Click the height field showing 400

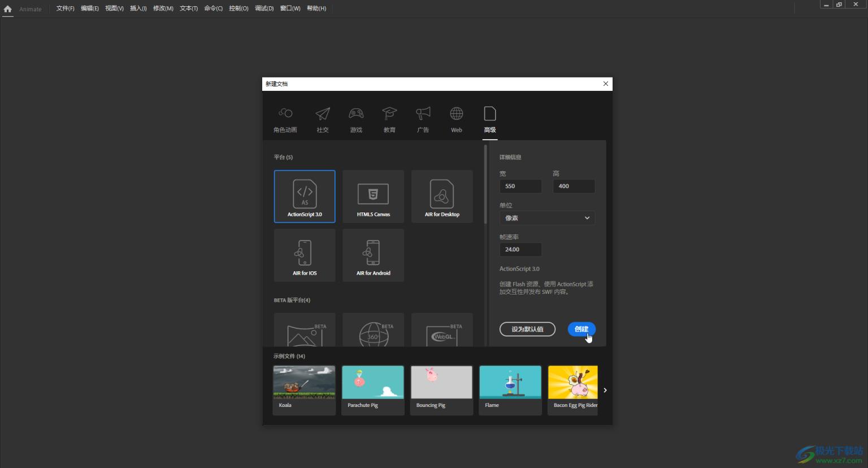(x=574, y=186)
